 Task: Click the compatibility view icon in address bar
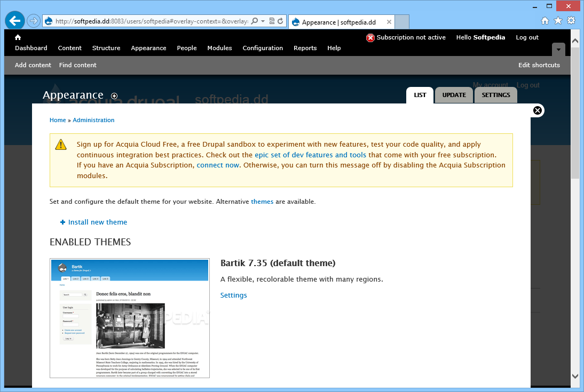coord(272,21)
